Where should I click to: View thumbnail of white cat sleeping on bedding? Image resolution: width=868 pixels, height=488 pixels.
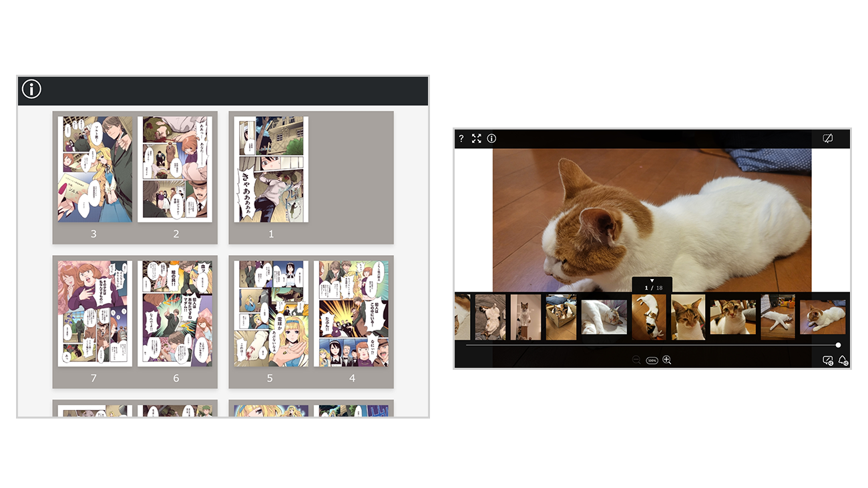[604, 317]
